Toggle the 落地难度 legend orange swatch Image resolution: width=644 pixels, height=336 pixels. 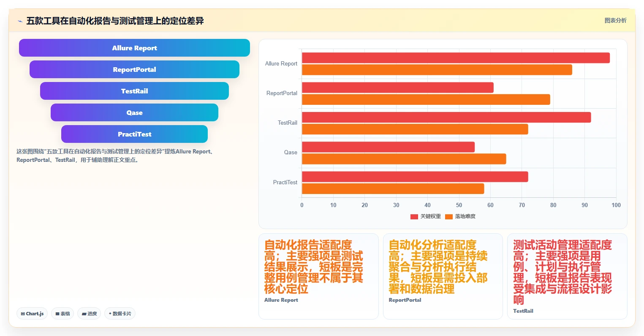click(449, 216)
